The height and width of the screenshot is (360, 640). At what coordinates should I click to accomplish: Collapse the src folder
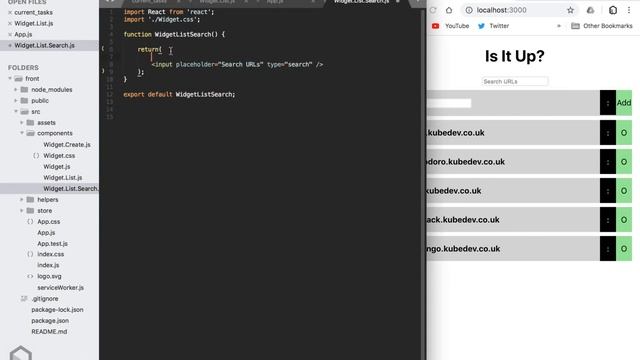point(16,111)
